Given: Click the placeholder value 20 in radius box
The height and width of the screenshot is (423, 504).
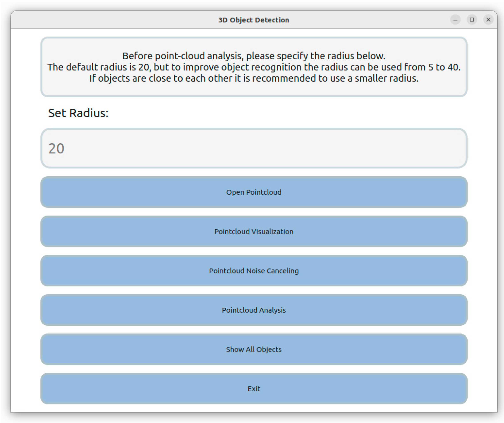Looking at the screenshot, I should tap(56, 149).
